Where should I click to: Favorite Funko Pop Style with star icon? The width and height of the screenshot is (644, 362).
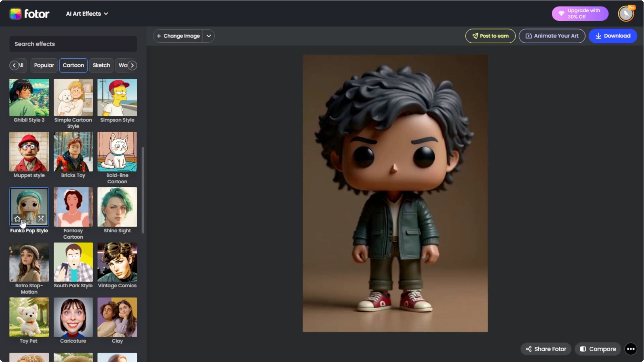tap(17, 219)
